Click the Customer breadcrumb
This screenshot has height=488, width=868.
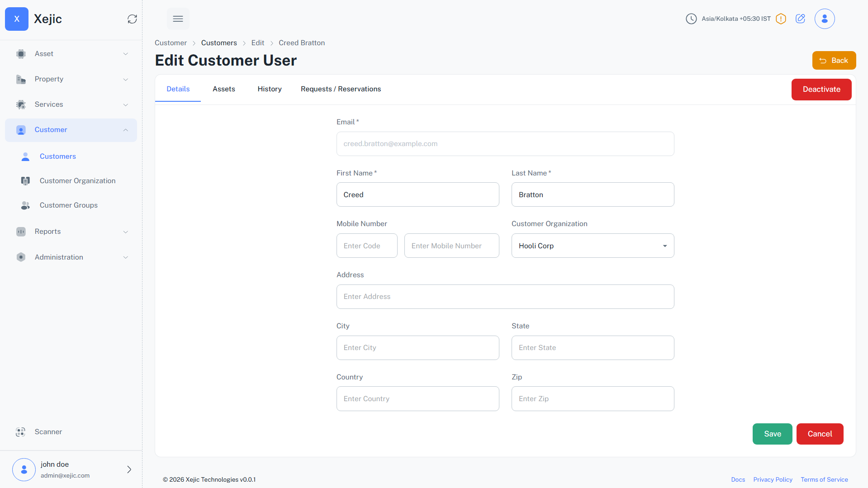click(x=171, y=43)
